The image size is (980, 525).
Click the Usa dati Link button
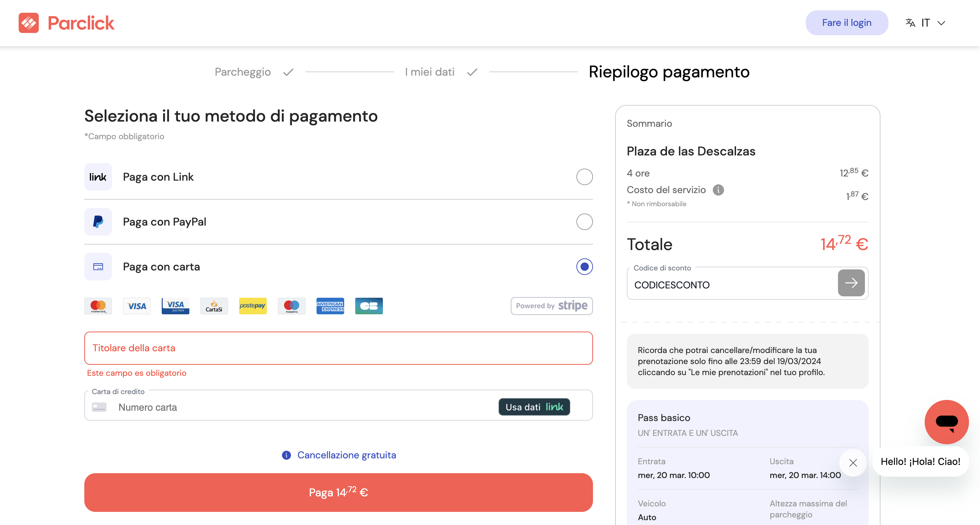[534, 407]
